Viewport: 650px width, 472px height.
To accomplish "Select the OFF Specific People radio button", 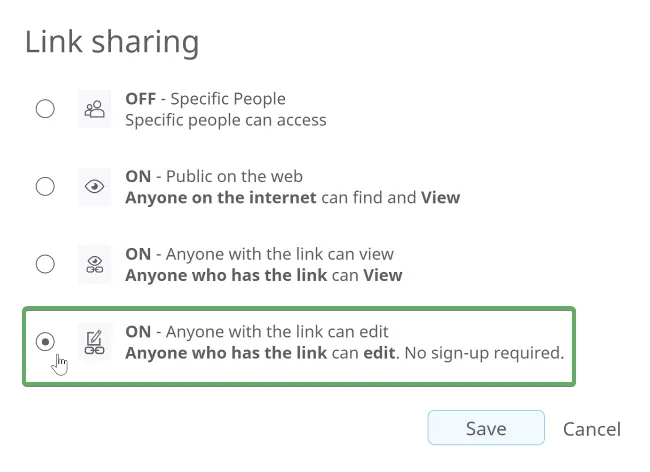I will 45,109.
